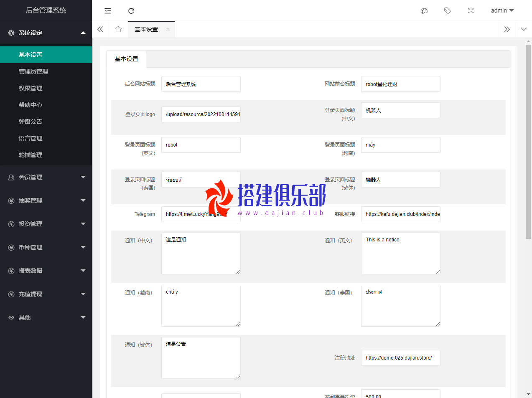Image resolution: width=532 pixels, height=398 pixels.
Task: Click the 后台管理系统 sidebar title
Action: 46,10
